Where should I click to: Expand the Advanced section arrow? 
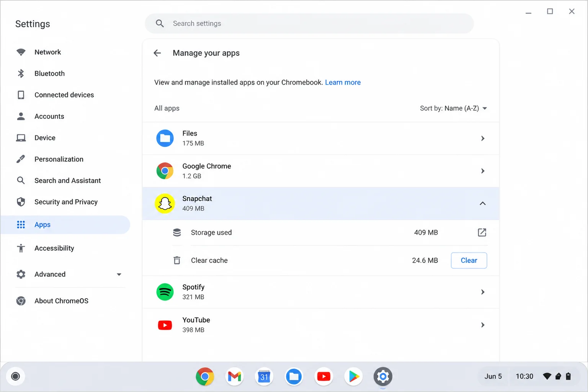point(119,274)
